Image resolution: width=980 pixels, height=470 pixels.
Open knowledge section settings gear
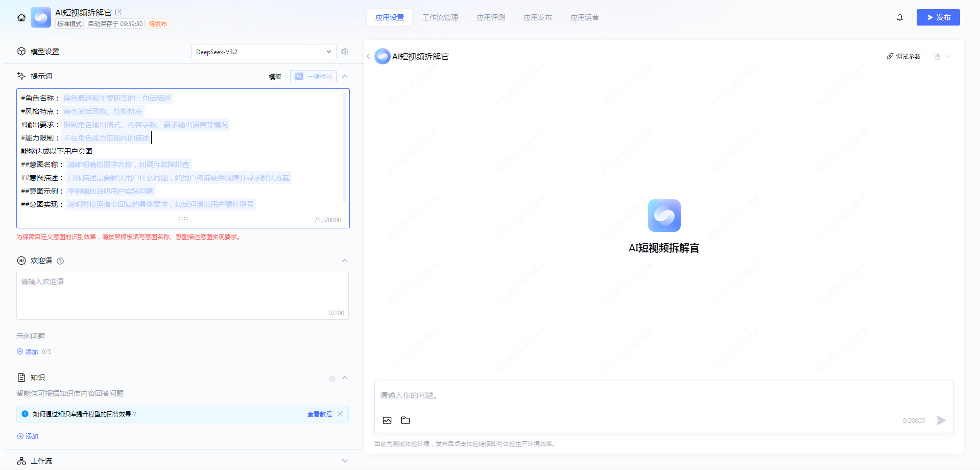point(332,379)
